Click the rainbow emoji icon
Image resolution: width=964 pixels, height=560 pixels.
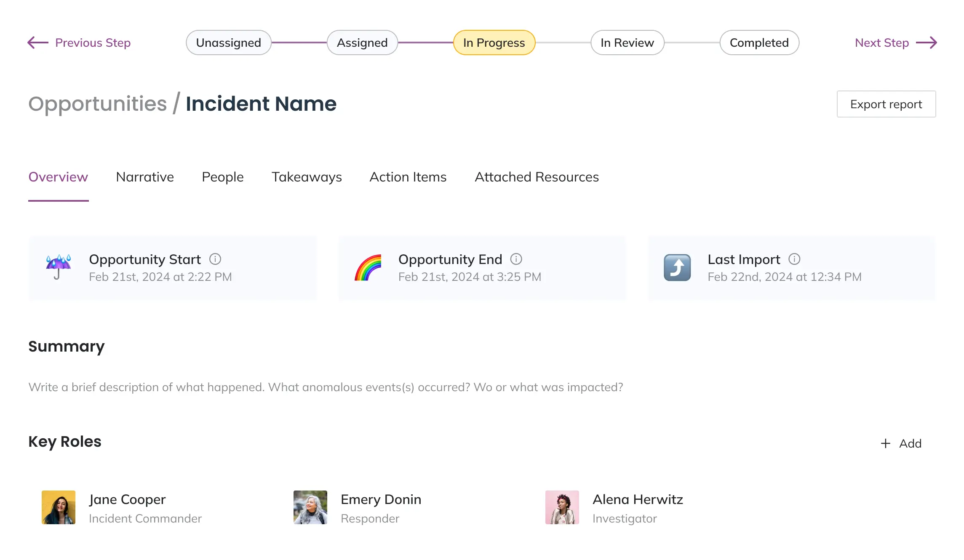(368, 267)
